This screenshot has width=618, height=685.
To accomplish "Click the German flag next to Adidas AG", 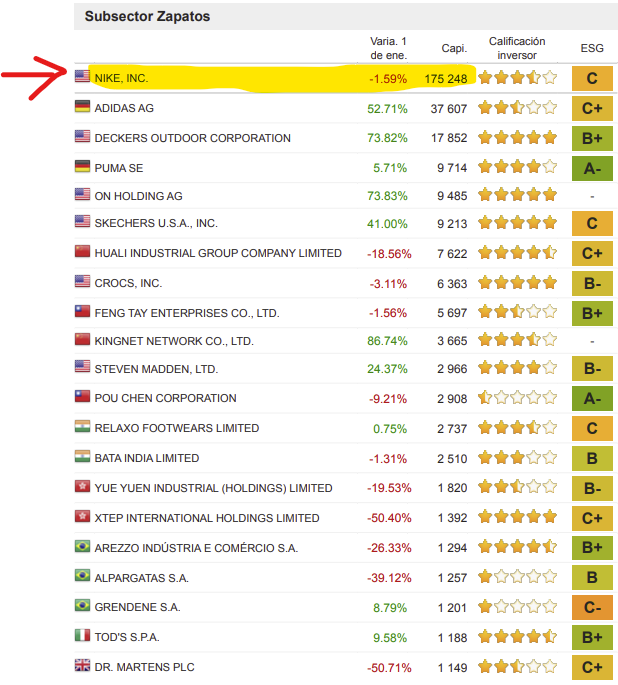I will pyautogui.click(x=82, y=107).
